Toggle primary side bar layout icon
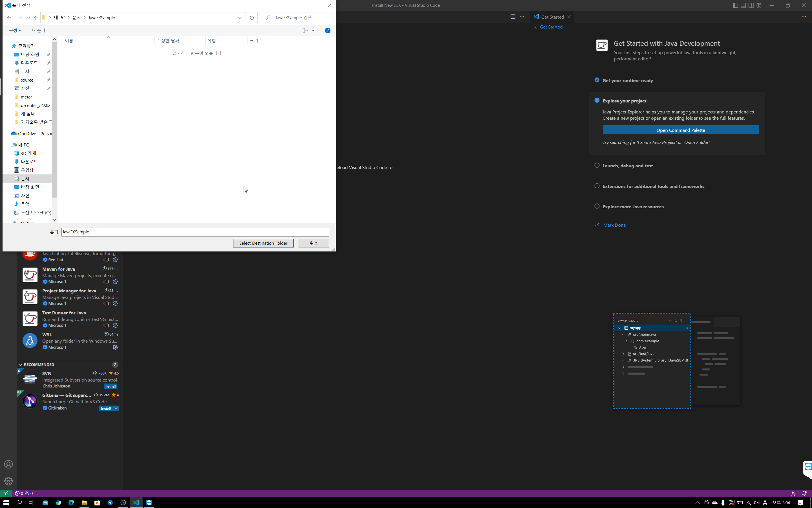 (735, 5)
